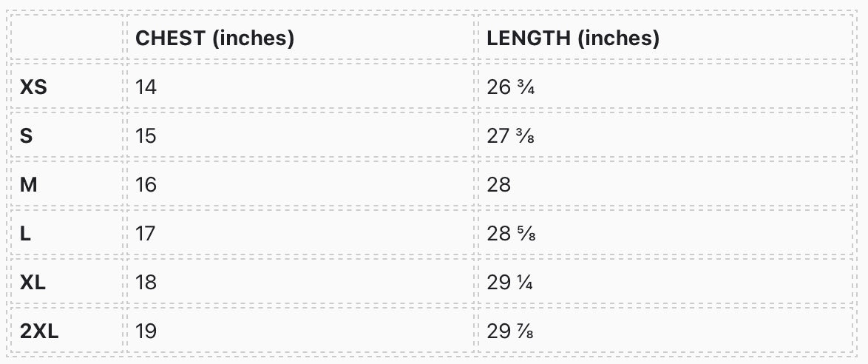Click length value 29 ⅞ cell
Image resolution: width=868 pixels, height=364 pixels.
point(511,331)
